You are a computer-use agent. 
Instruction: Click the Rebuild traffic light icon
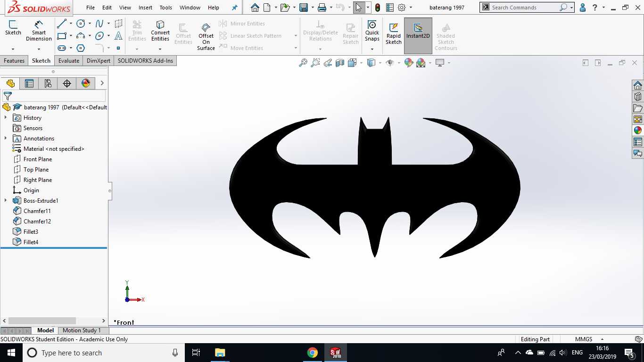click(378, 8)
